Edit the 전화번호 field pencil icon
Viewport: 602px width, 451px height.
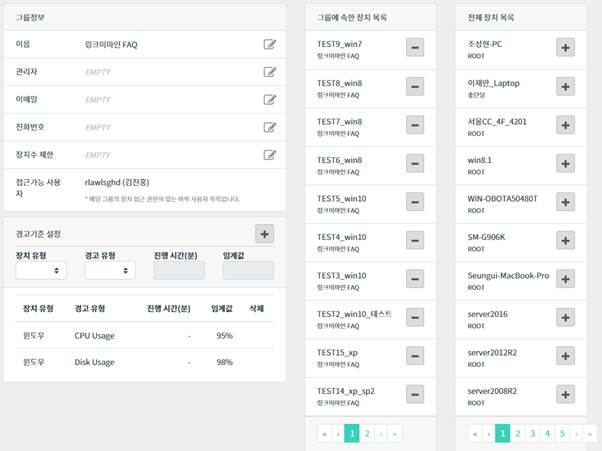click(x=269, y=127)
